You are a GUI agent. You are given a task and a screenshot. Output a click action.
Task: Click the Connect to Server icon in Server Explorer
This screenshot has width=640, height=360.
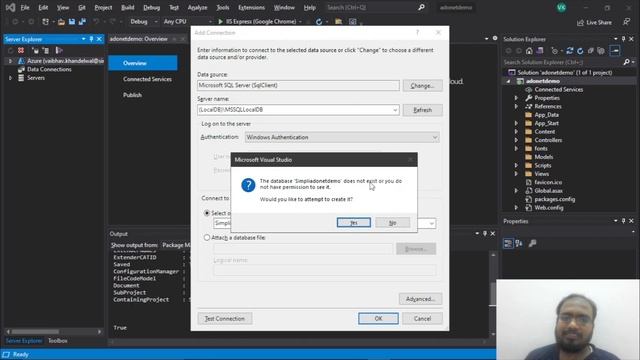[46, 51]
